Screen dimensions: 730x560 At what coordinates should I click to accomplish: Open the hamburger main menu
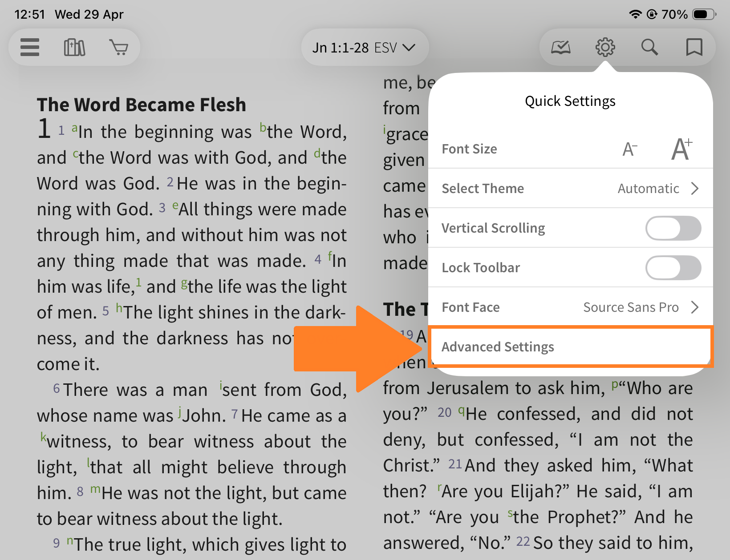pos(30,47)
